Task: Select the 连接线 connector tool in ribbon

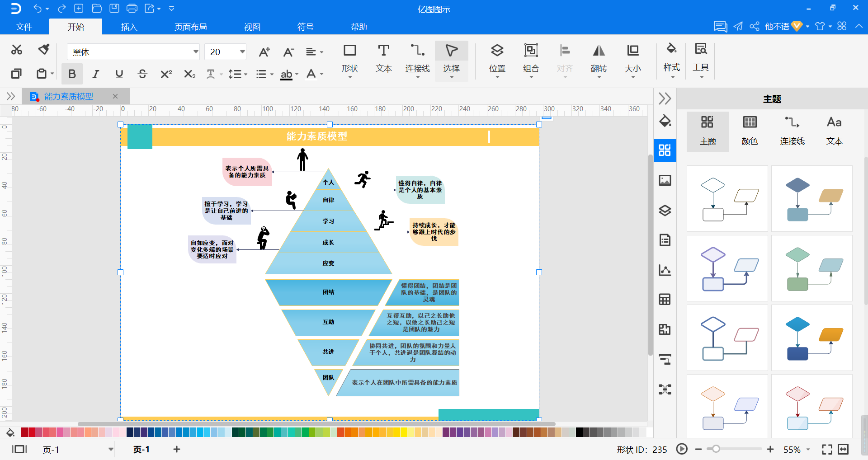Action: 417,59
